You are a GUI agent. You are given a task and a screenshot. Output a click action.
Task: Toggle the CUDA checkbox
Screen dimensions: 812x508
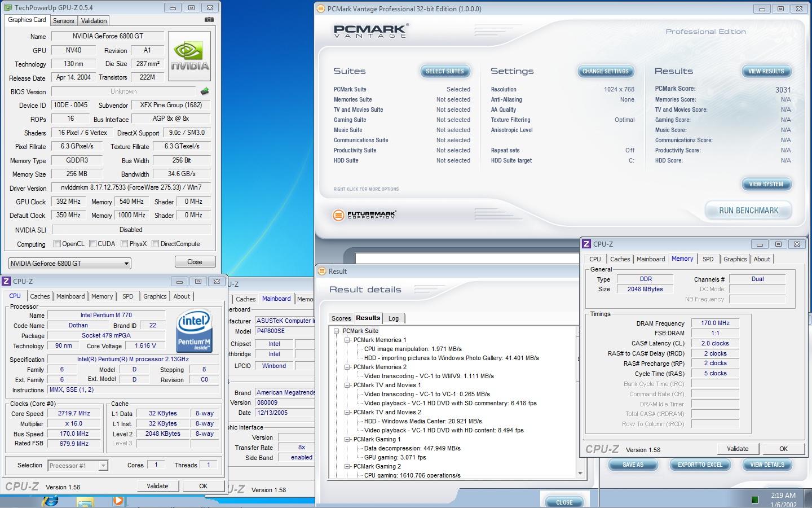pos(92,244)
